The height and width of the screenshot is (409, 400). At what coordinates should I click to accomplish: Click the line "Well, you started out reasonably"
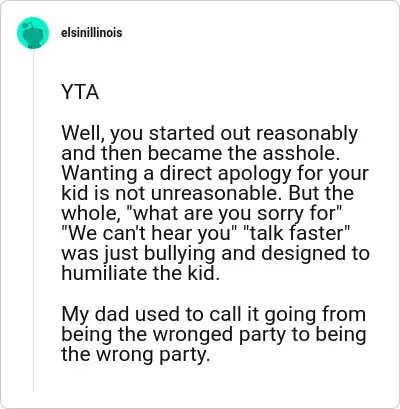pyautogui.click(x=210, y=134)
